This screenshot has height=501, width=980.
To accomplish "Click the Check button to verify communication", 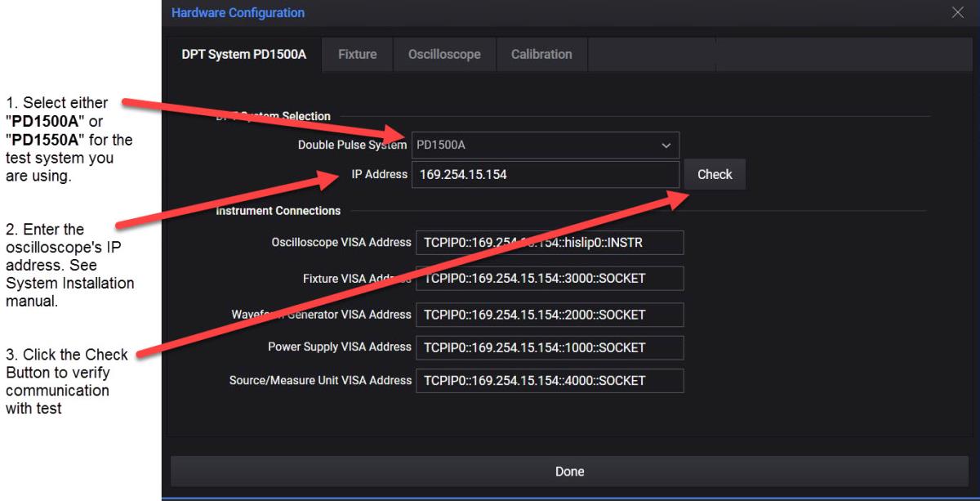I will [714, 174].
